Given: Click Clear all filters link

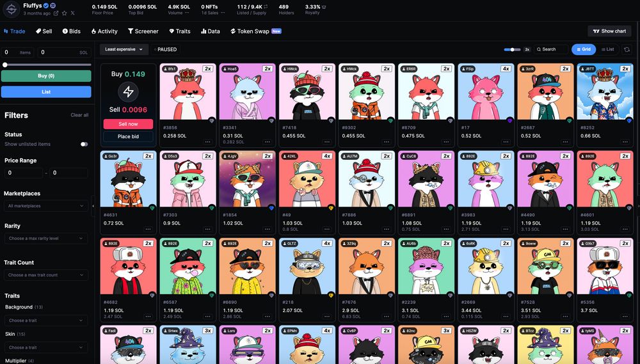Looking at the screenshot, I should coord(79,115).
